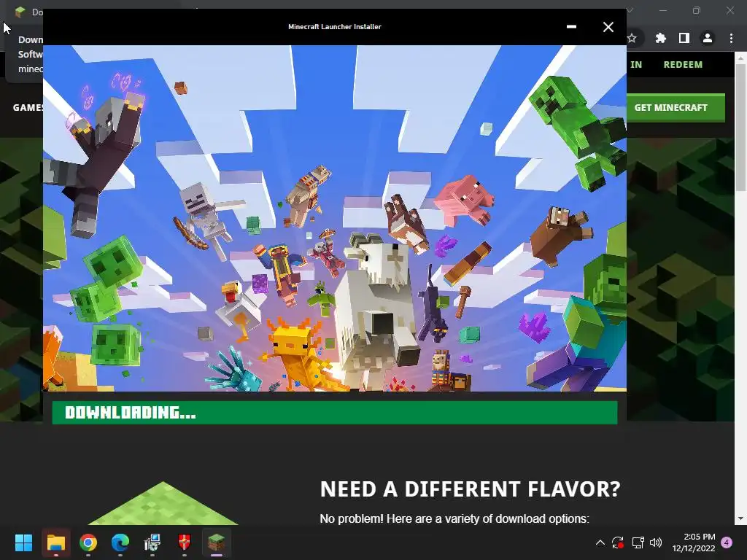747x560 pixels.
Task: Open File Explorer from the taskbar
Action: (x=55, y=542)
